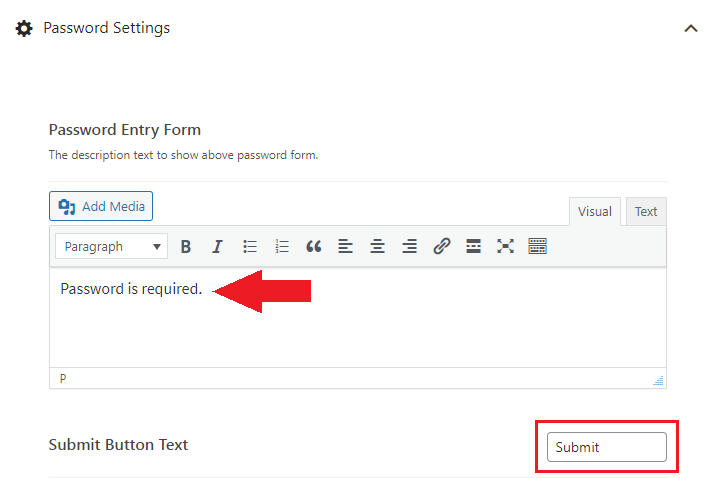
Task: Apply blockquote formatting
Action: [x=314, y=247]
